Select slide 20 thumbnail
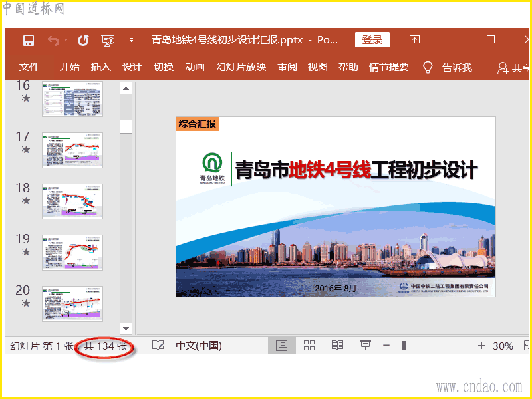The width and height of the screenshot is (532, 399). click(x=72, y=304)
